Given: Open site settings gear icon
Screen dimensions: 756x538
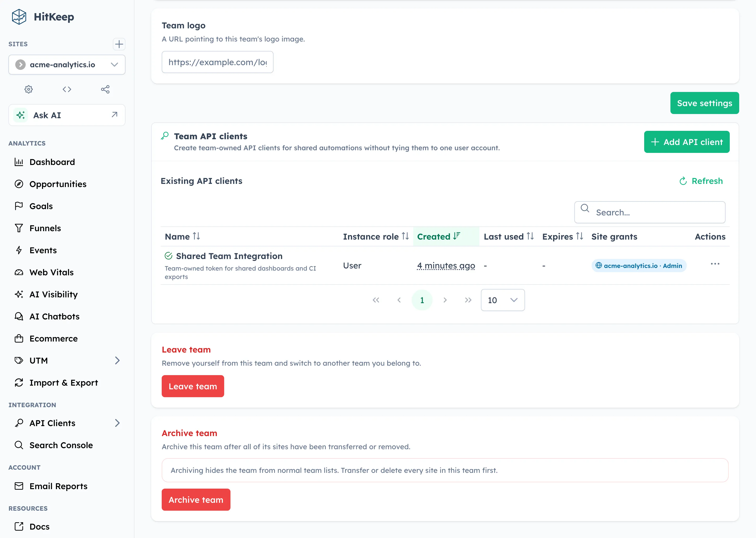Looking at the screenshot, I should (29, 89).
